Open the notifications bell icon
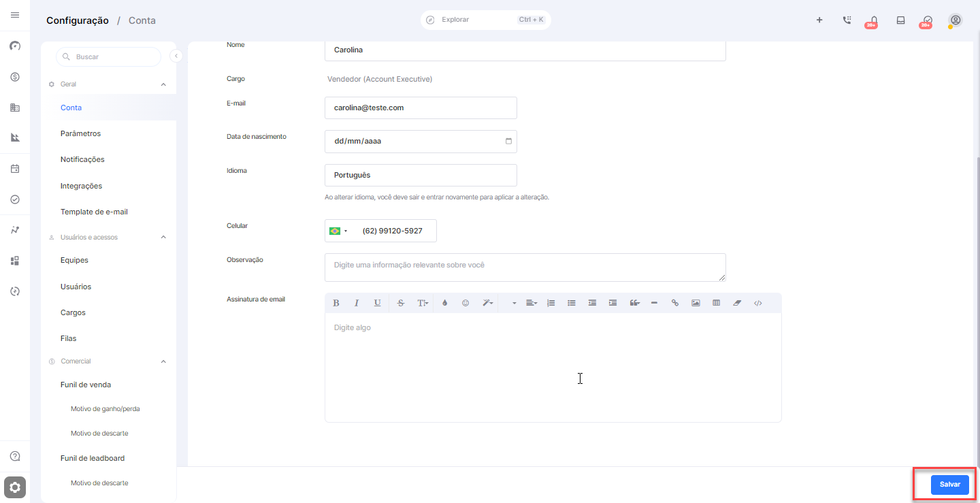The image size is (980, 503). tap(874, 20)
